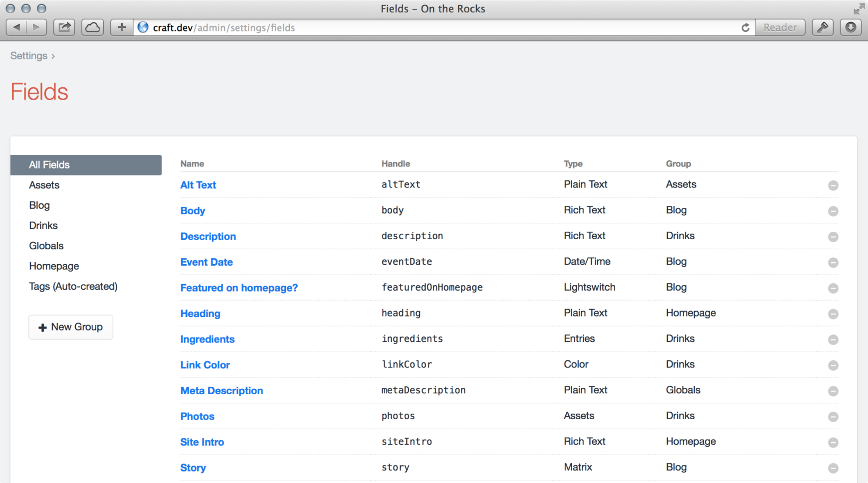Select Tags (Auto-created) field group
The height and width of the screenshot is (483, 868).
click(73, 287)
